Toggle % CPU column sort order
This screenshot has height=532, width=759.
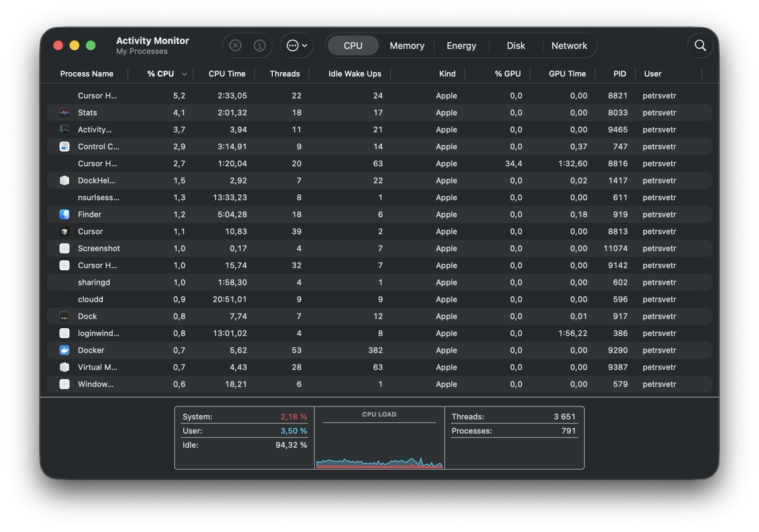[x=161, y=74]
